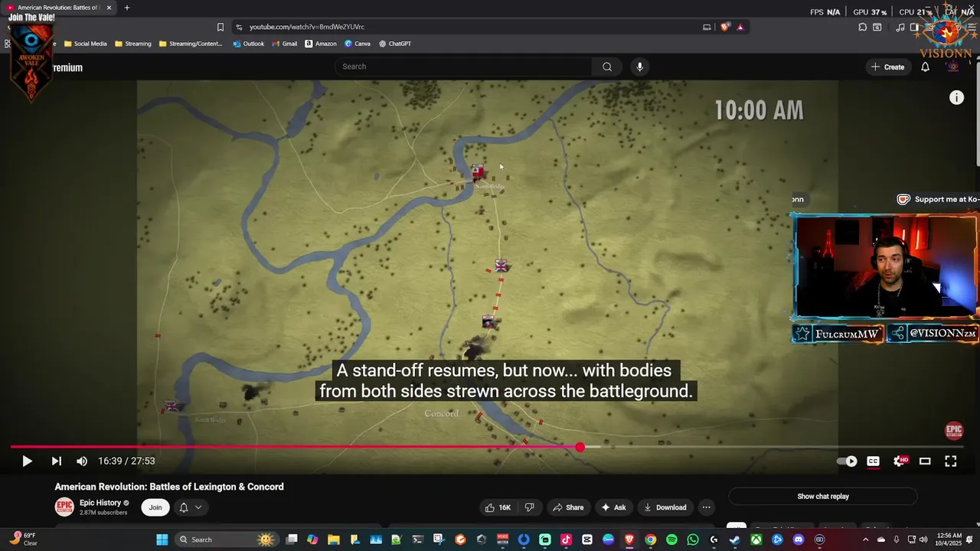This screenshot has width=980, height=551.
Task: Open Epic History channel name link
Action: point(100,503)
